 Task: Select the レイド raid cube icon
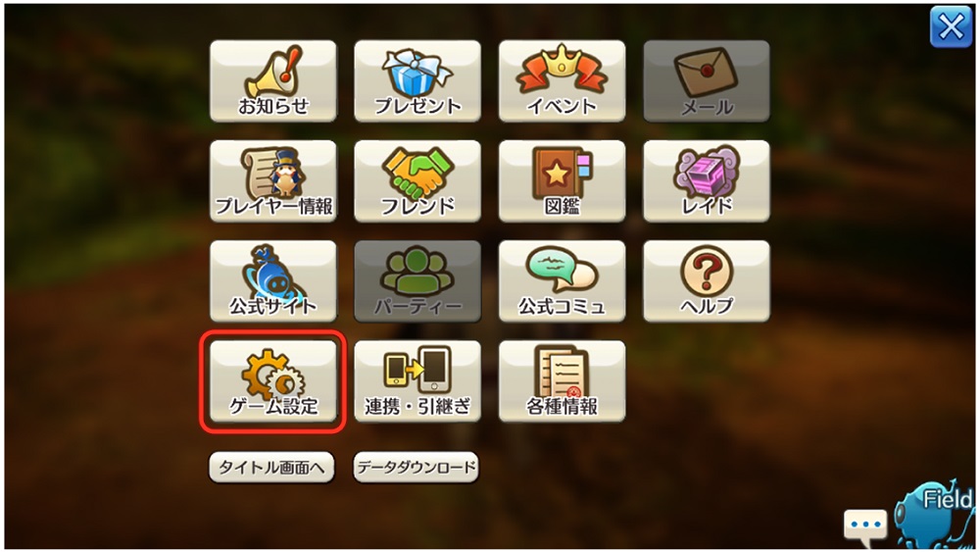(x=707, y=180)
